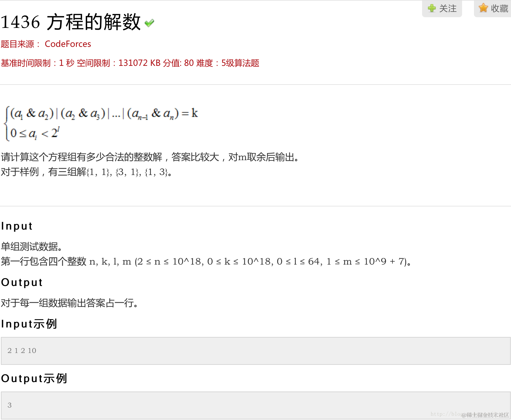Click the Input示例 heading
Viewport: 511px width, 420px height.
click(x=29, y=324)
